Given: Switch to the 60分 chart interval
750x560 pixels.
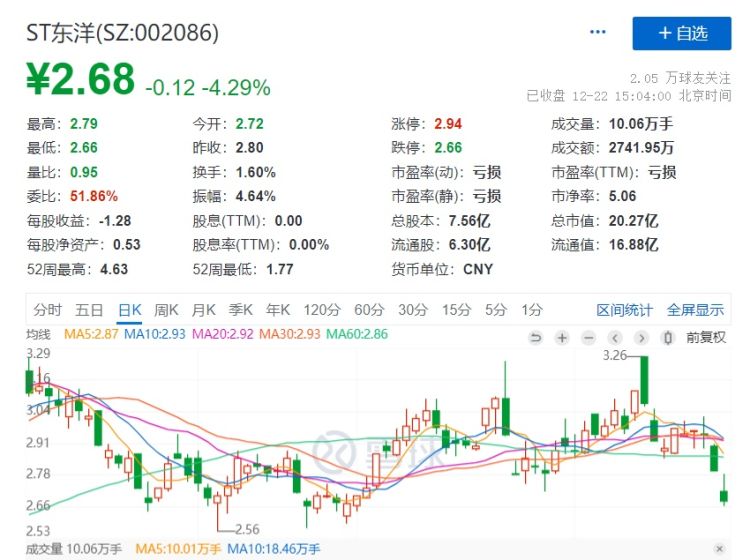Looking at the screenshot, I should point(369,310).
